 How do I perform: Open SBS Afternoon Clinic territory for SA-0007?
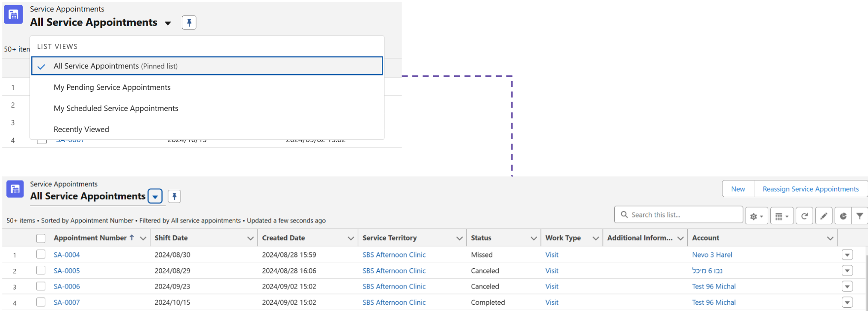click(394, 302)
